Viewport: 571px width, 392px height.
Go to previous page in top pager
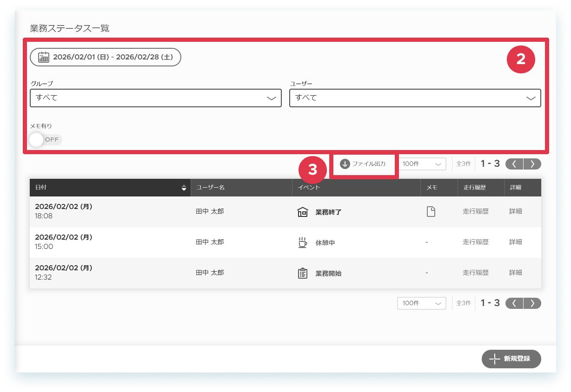(x=514, y=164)
